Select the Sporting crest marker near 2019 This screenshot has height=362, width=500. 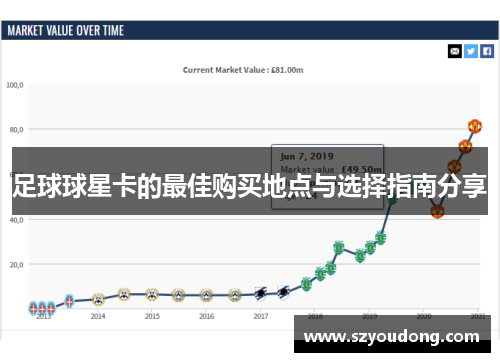pos(370,248)
